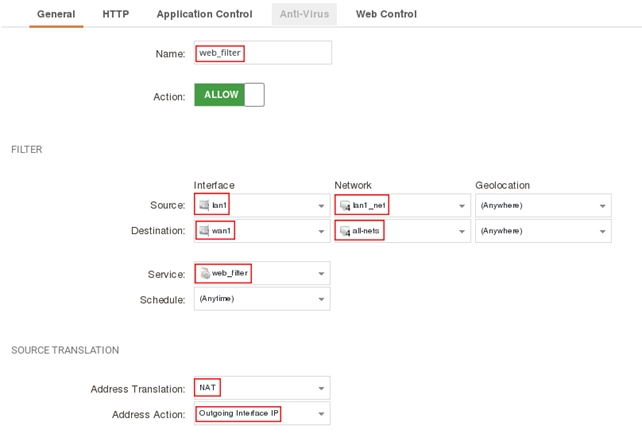Click the wan1 interface icon in Destination
The height and width of the screenshot is (438, 642).
(204, 231)
